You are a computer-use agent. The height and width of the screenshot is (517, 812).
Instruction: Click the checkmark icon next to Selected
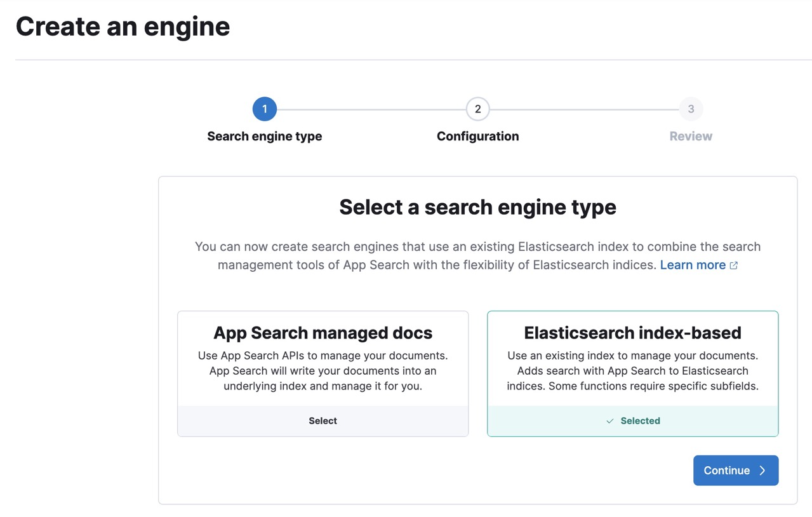[x=610, y=421]
